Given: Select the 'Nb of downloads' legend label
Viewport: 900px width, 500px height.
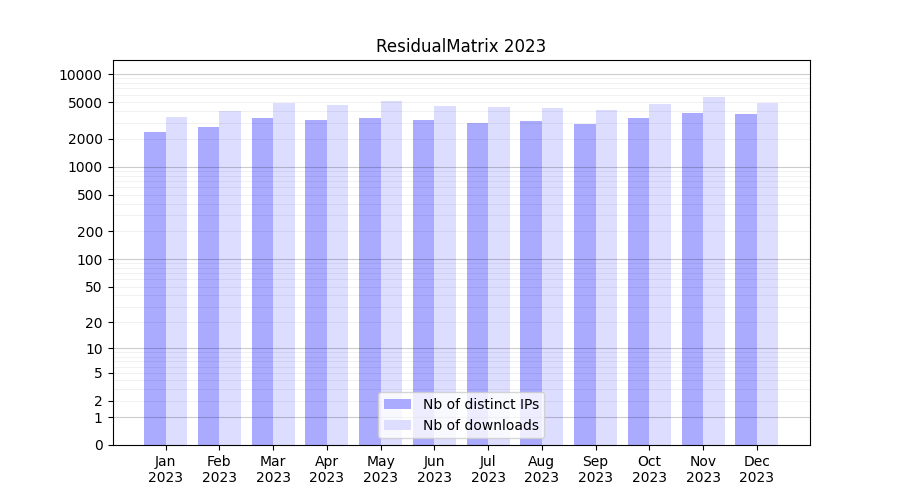Looking at the screenshot, I should (x=480, y=425).
